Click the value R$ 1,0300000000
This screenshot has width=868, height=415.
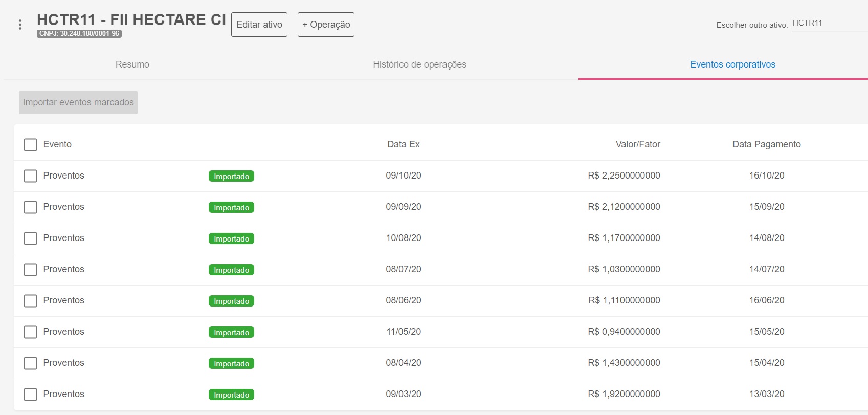[x=624, y=269]
